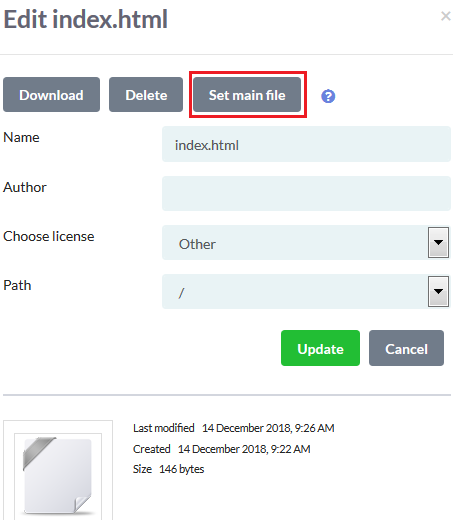Image resolution: width=453 pixels, height=520 pixels.
Task: Open the Path dropdown arrow
Action: [x=438, y=291]
